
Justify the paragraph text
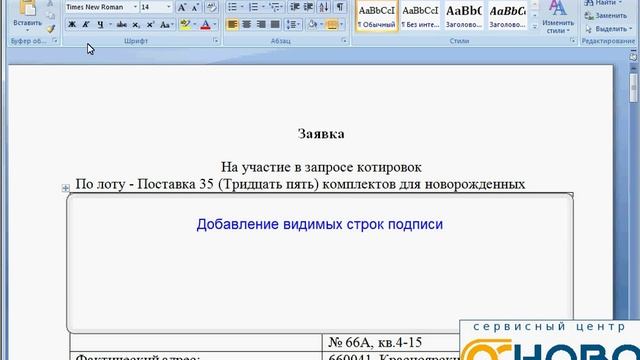(275, 25)
